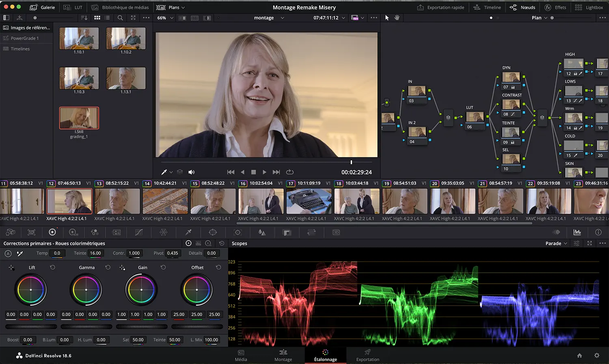Viewport: 609px width, 364px height.
Task: Select the Qualifier eyedropper tool
Action: [x=188, y=232]
